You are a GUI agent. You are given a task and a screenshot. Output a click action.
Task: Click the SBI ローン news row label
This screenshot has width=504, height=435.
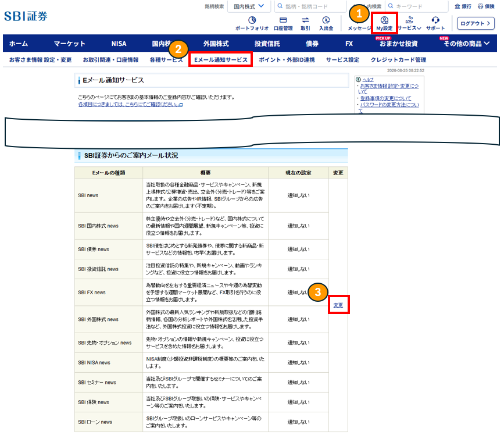[95, 422]
